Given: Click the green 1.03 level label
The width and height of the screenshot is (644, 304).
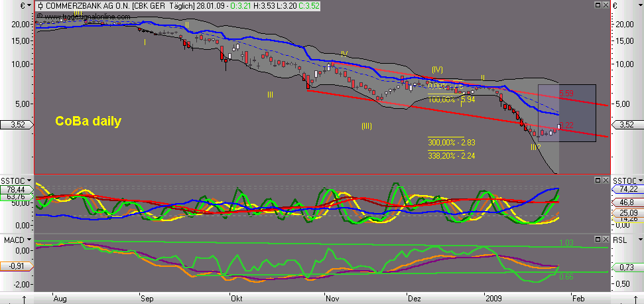Looking at the screenshot, I should (x=566, y=243).
